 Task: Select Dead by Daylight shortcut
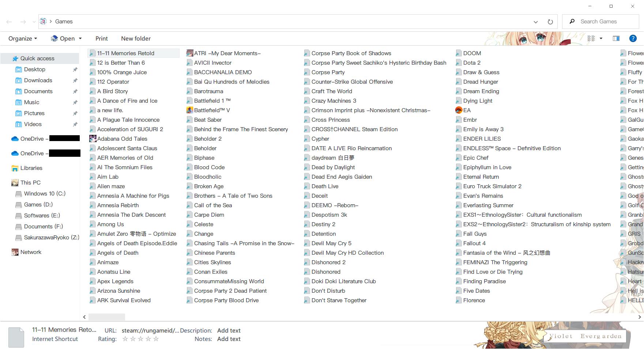click(333, 167)
